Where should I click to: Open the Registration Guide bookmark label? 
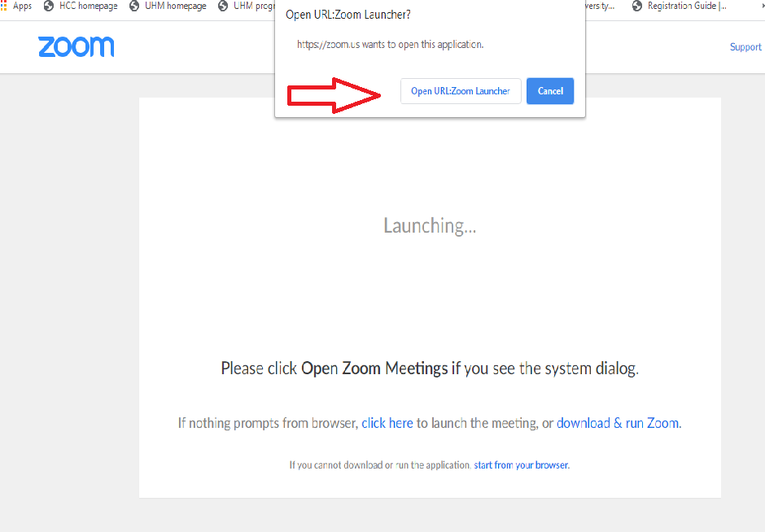[x=687, y=6]
